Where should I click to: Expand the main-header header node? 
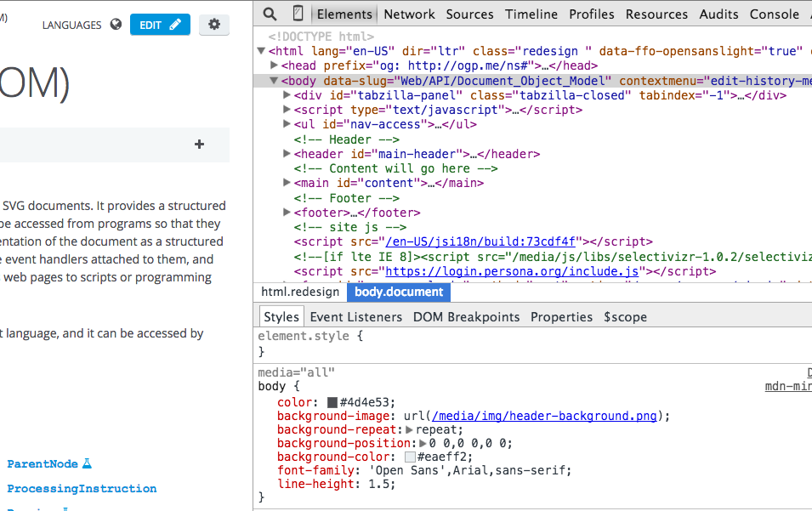pyautogui.click(x=287, y=153)
